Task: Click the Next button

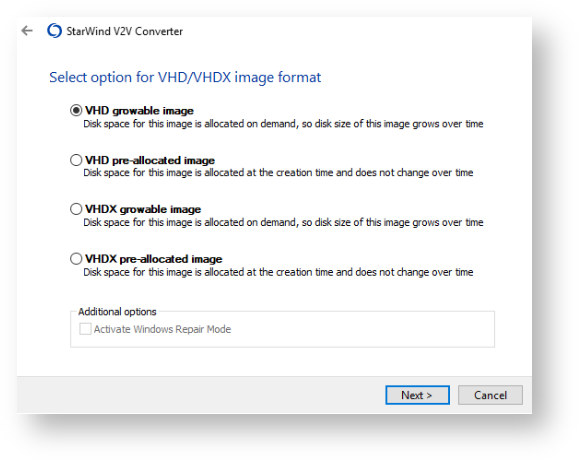Action: click(417, 395)
